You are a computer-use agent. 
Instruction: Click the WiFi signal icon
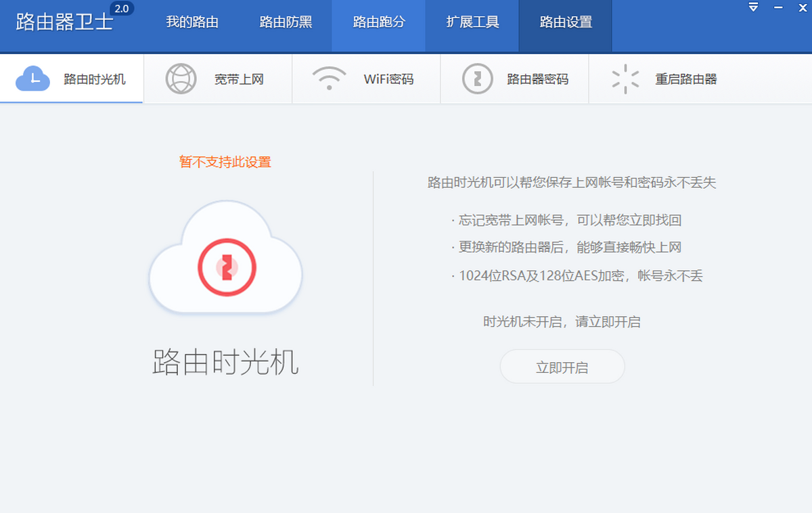coord(329,79)
